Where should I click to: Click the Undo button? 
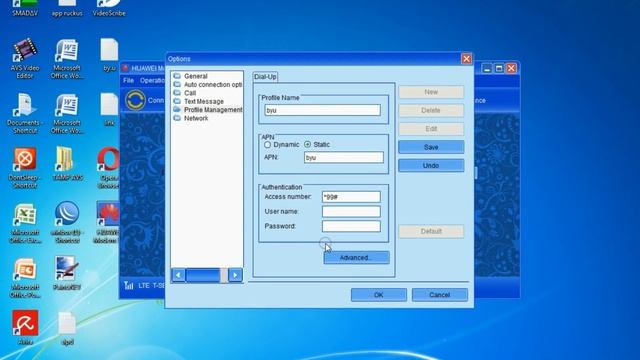(431, 165)
